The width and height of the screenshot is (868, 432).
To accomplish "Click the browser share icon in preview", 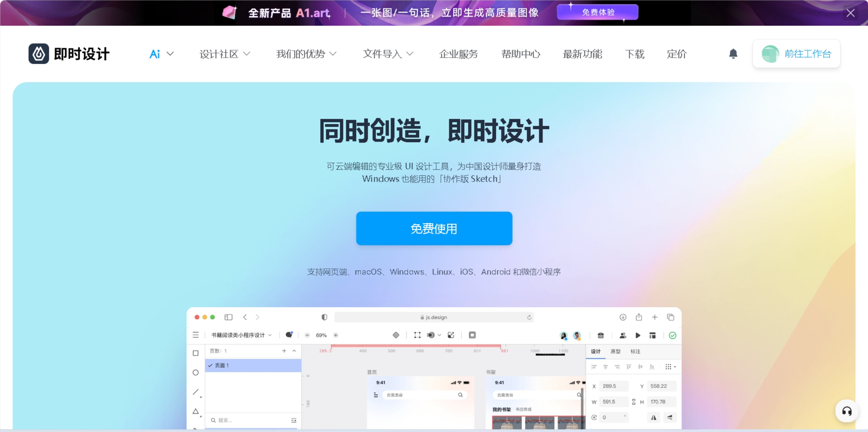I will click(x=639, y=317).
